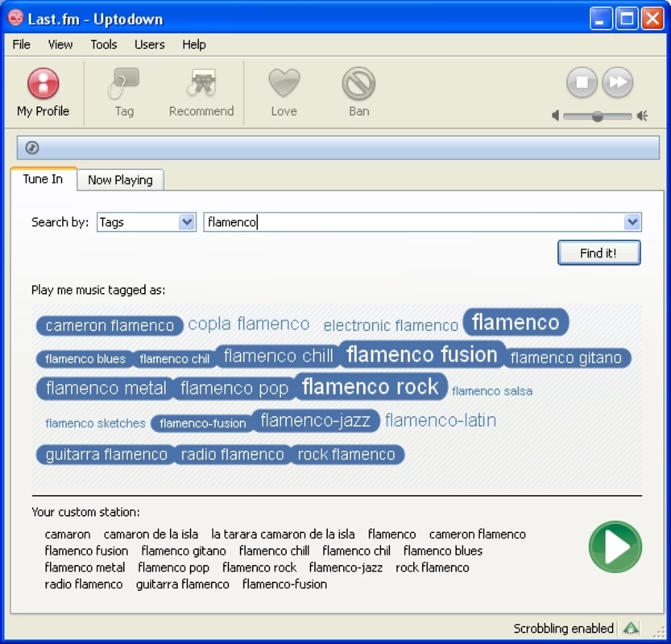Open the View menu
The image size is (671, 644).
pos(60,44)
